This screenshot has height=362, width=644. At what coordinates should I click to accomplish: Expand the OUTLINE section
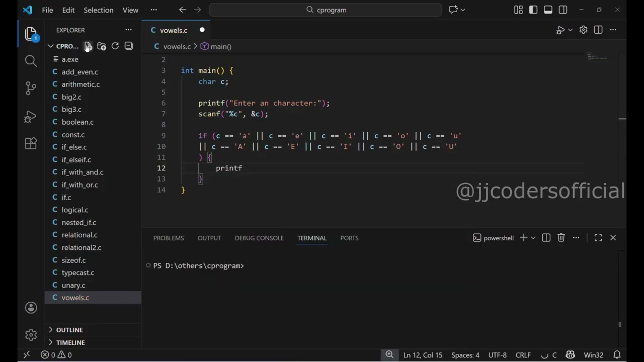click(x=69, y=330)
